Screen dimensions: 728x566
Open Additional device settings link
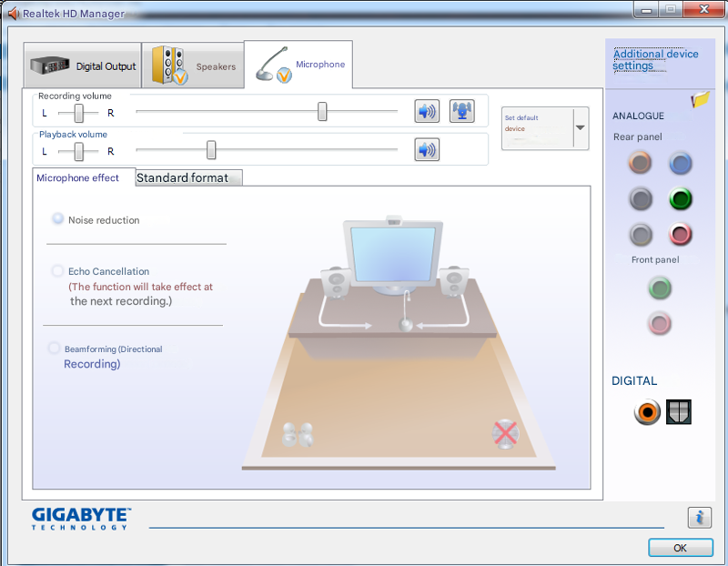coord(655,60)
